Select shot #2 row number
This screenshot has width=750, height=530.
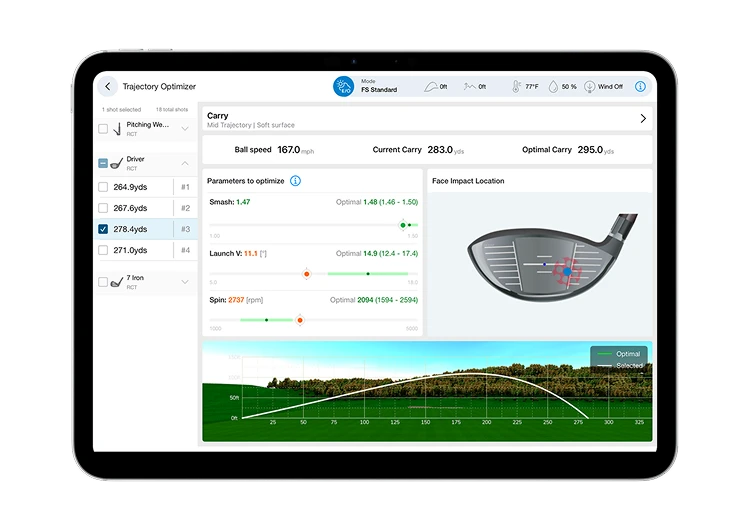tap(186, 208)
